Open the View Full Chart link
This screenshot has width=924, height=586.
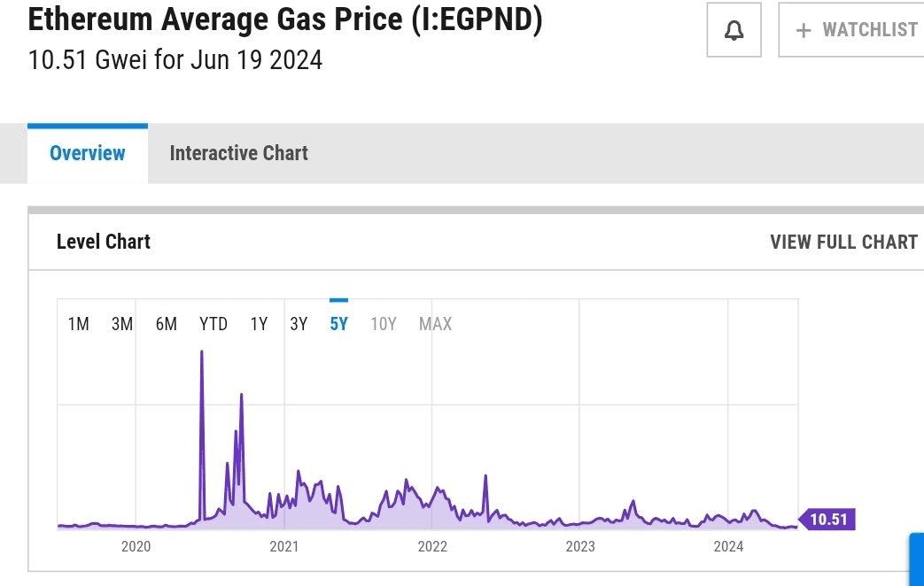tap(843, 242)
